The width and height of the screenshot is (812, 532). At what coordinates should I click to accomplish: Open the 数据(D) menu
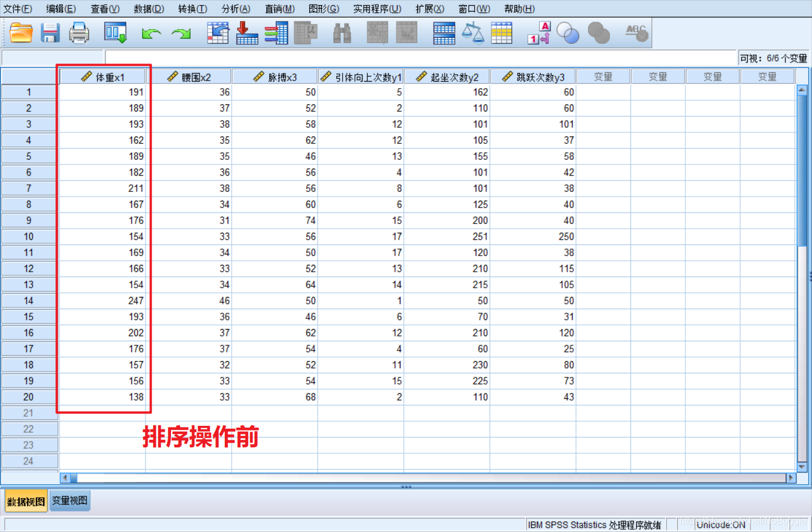point(149,9)
